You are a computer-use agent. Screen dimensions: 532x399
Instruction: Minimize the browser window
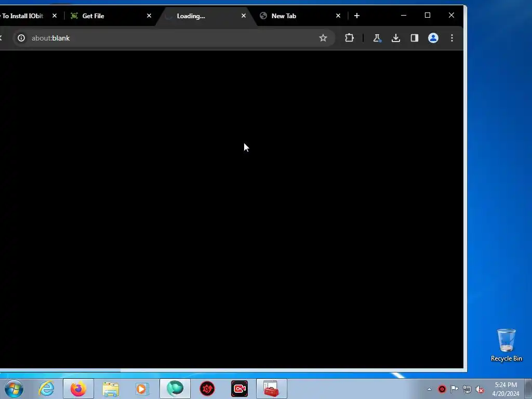[x=404, y=15]
